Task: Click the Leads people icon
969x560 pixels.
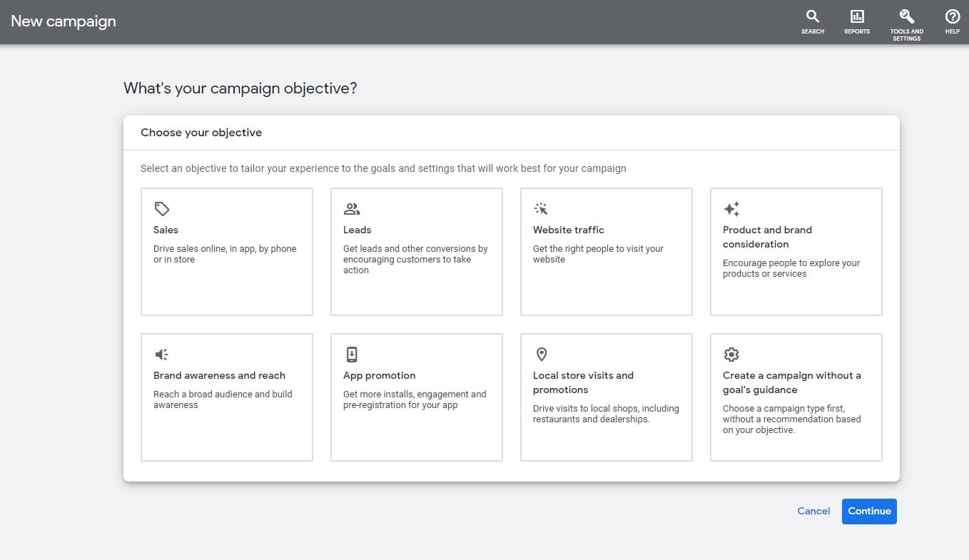Action: click(x=352, y=209)
